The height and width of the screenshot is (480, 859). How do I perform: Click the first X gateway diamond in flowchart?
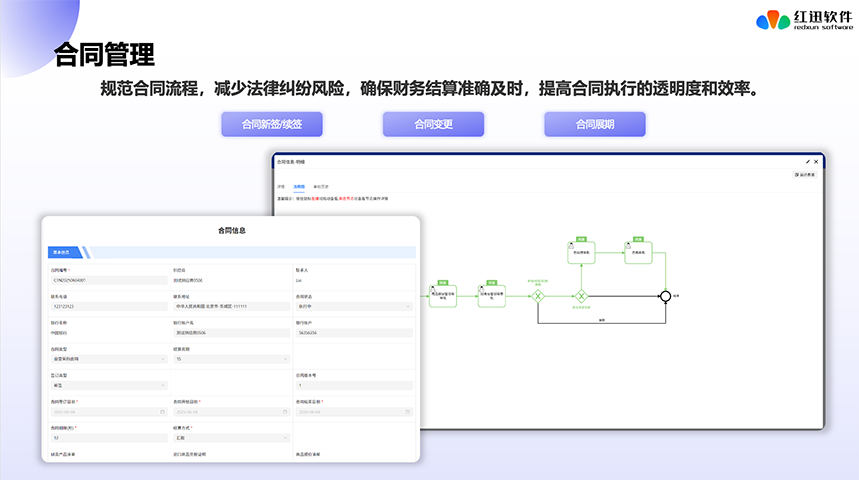[538, 296]
